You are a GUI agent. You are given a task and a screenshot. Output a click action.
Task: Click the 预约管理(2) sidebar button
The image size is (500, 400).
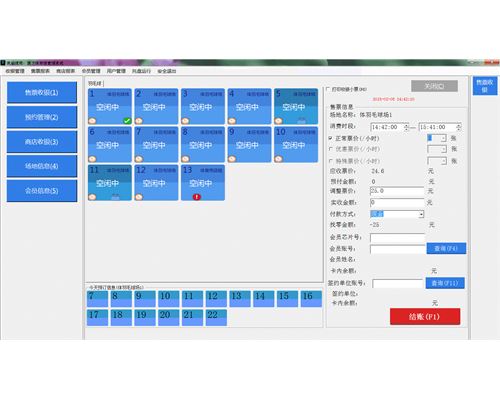42,117
